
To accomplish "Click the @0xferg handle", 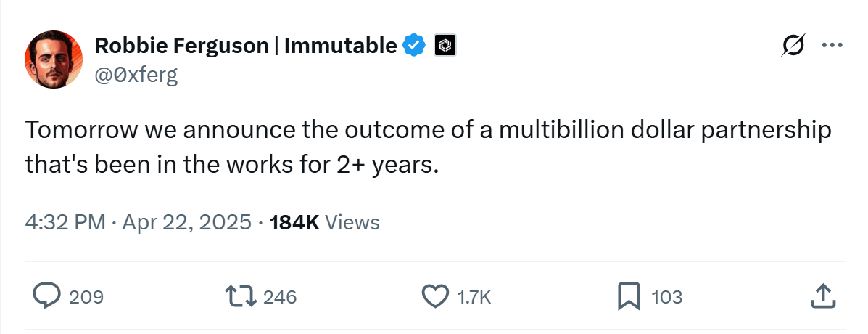I will click(x=136, y=74).
